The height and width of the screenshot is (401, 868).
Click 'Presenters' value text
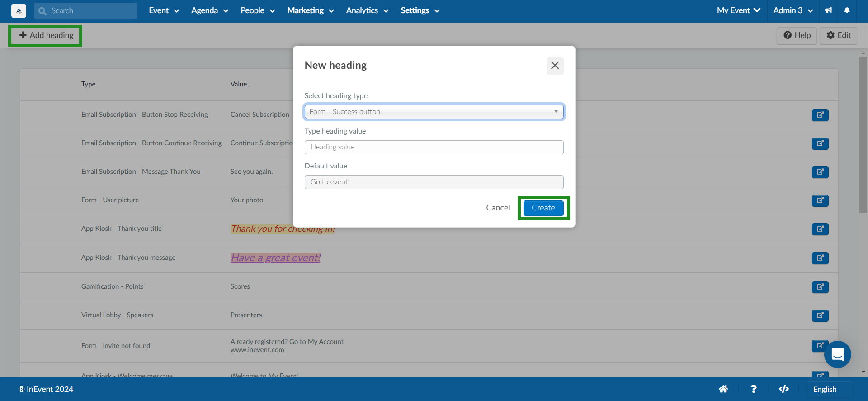(246, 315)
